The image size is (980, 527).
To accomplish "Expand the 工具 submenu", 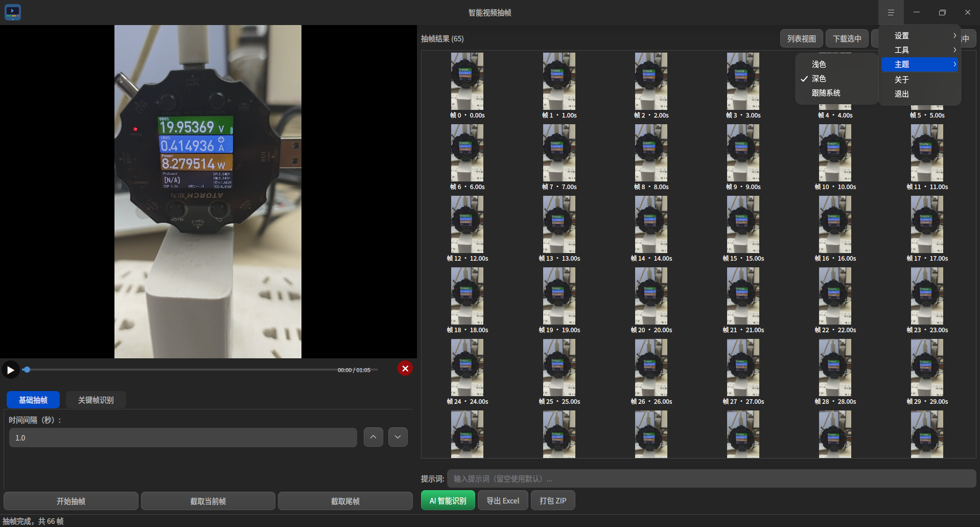I will pyautogui.click(x=920, y=50).
